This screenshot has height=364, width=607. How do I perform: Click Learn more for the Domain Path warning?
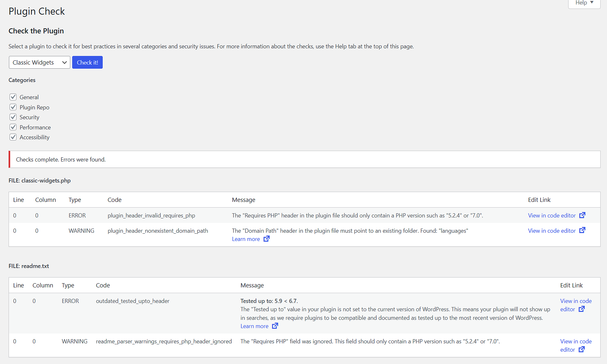click(x=246, y=239)
